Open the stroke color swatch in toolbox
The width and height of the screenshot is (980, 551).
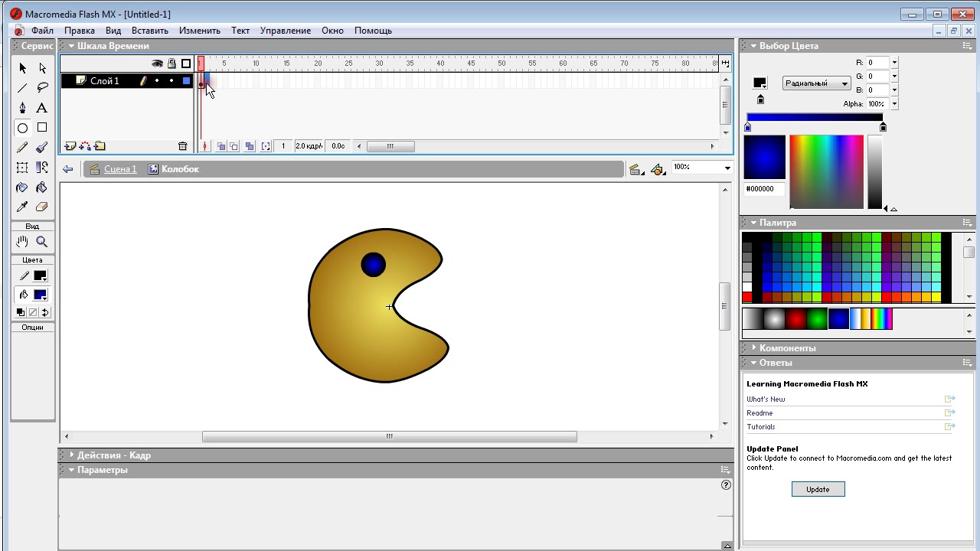(x=40, y=276)
